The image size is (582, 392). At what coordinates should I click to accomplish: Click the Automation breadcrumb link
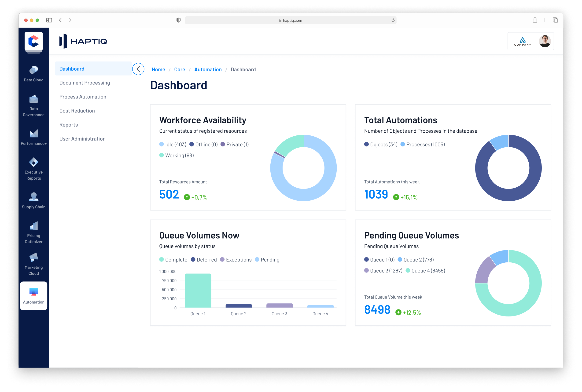(x=208, y=69)
